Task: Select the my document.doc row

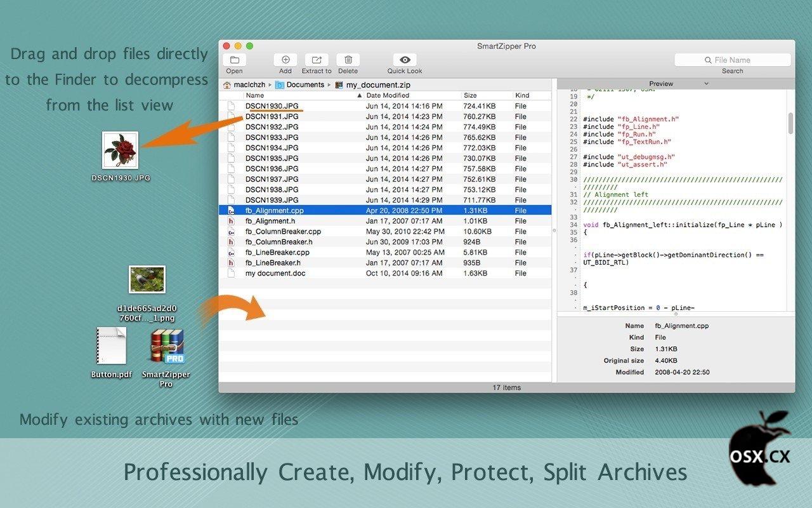Action: [x=385, y=273]
